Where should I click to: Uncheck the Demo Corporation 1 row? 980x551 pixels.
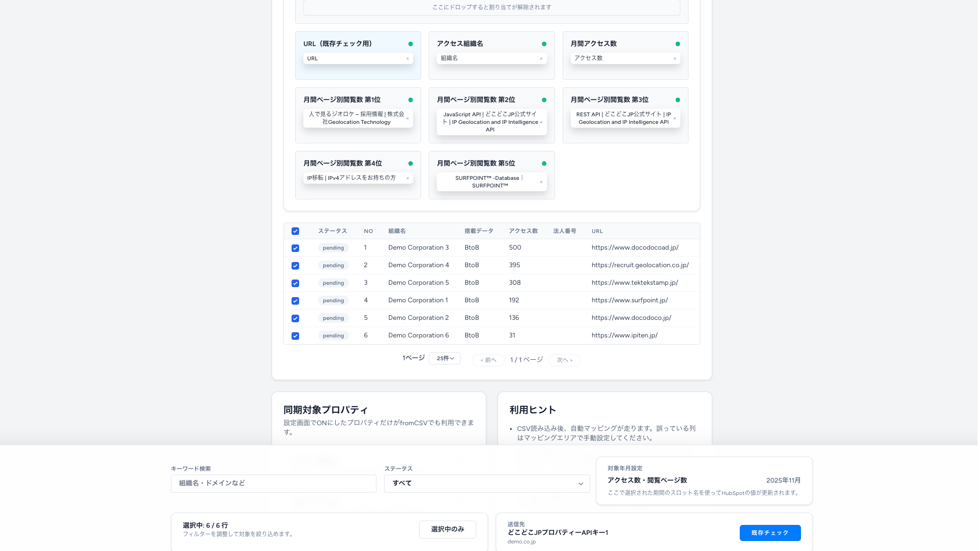(295, 301)
